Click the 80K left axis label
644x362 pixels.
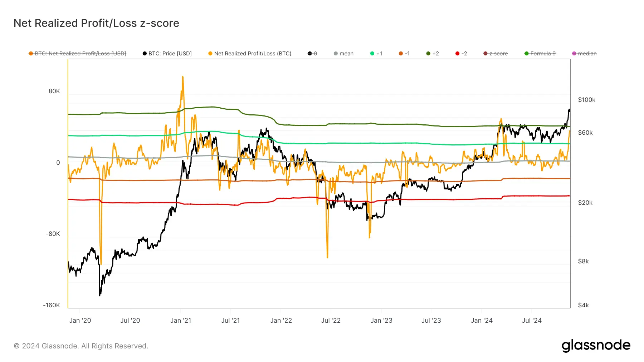coord(54,91)
